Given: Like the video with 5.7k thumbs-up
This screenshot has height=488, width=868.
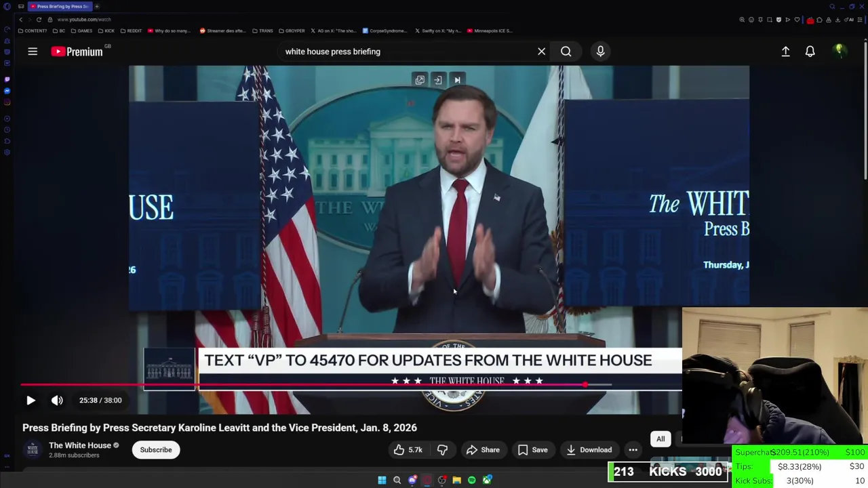Looking at the screenshot, I should point(408,449).
